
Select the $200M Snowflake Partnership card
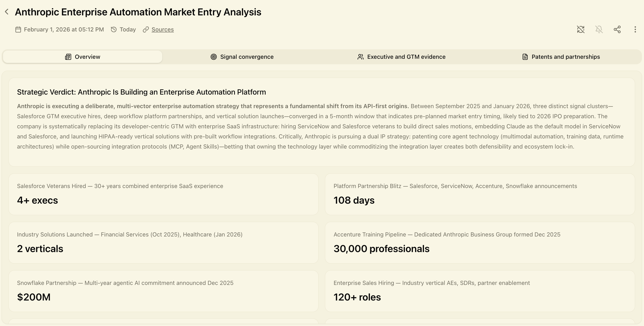[x=163, y=291]
